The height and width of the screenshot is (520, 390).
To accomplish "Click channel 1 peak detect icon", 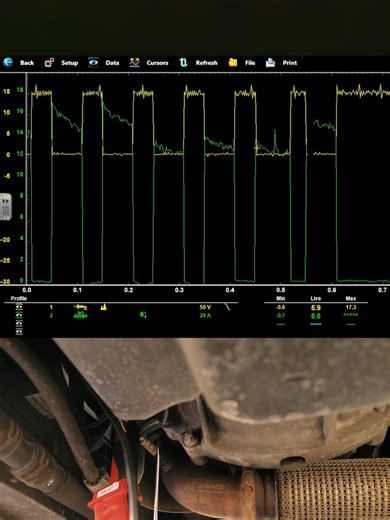I will click(x=104, y=307).
